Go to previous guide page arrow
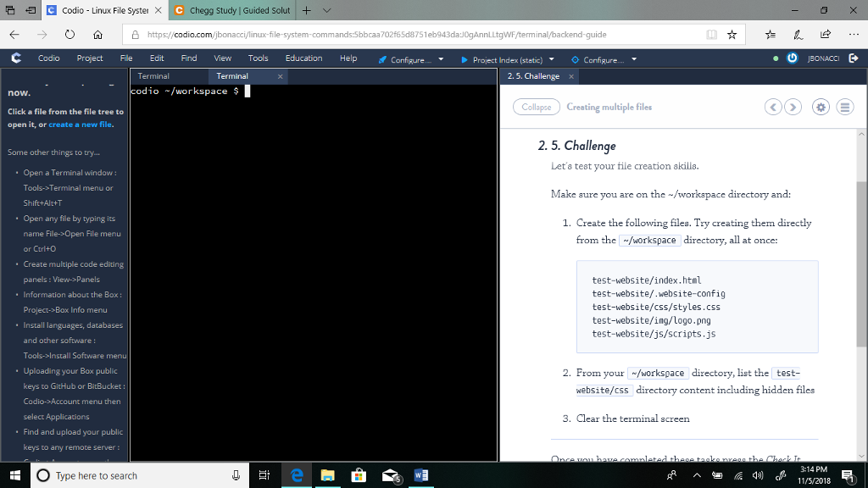 [x=773, y=107]
